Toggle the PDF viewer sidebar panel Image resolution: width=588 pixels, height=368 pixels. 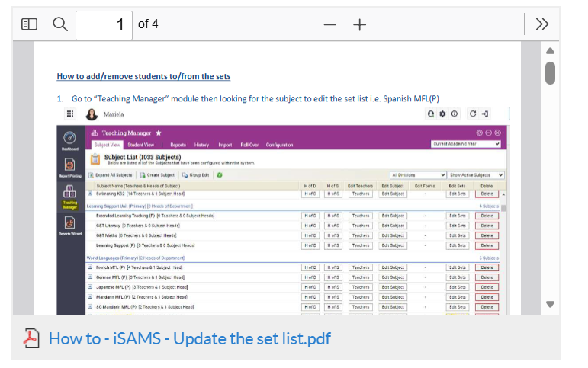coord(29,24)
